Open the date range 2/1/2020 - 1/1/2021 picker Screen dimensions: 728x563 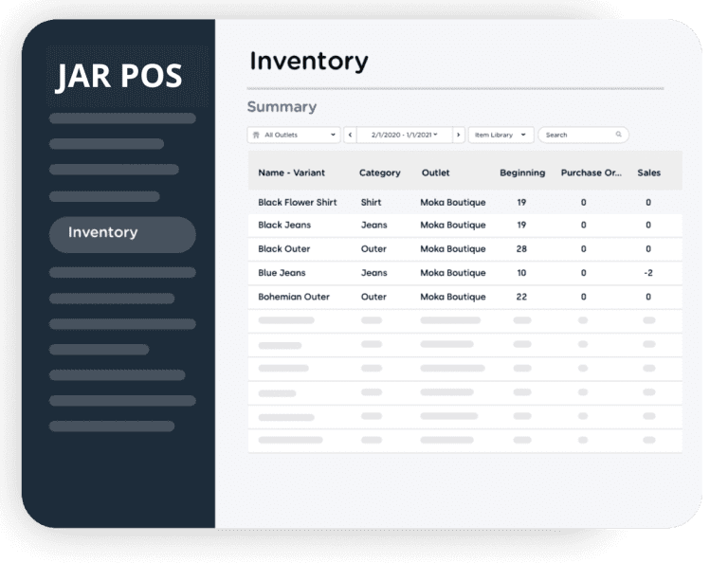point(404,135)
